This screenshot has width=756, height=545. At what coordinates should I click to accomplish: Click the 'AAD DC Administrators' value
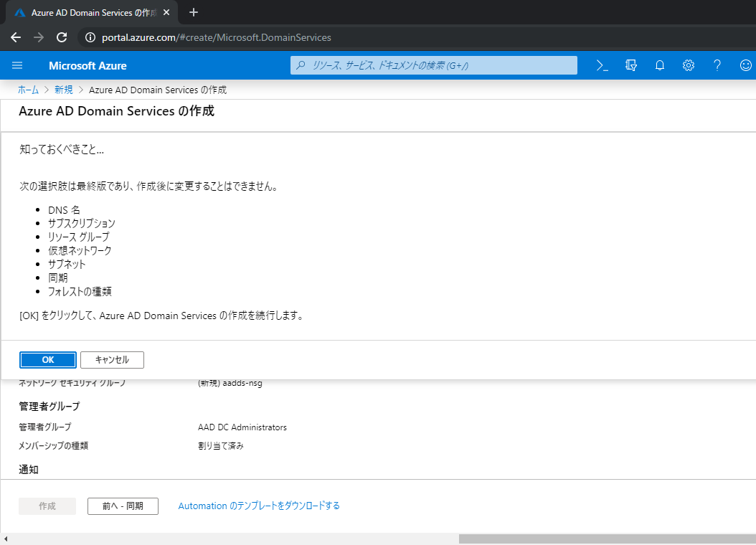click(242, 427)
